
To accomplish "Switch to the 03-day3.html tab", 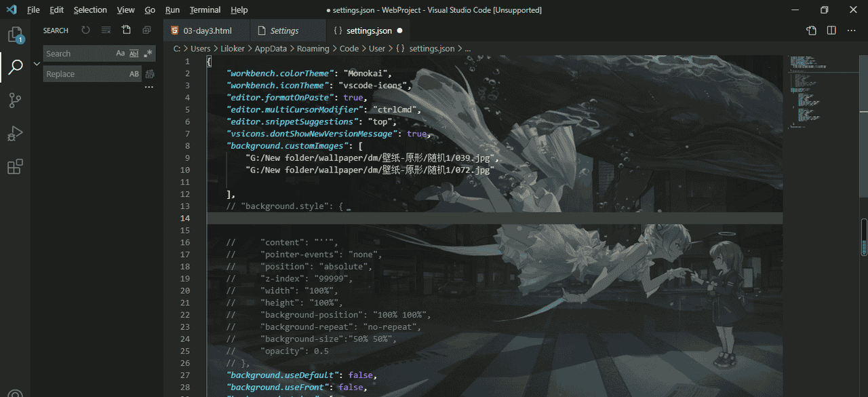I will click(207, 31).
